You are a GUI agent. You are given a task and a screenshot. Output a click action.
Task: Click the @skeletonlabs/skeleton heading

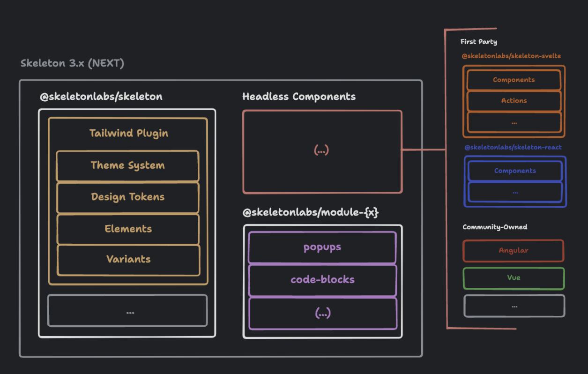click(101, 96)
